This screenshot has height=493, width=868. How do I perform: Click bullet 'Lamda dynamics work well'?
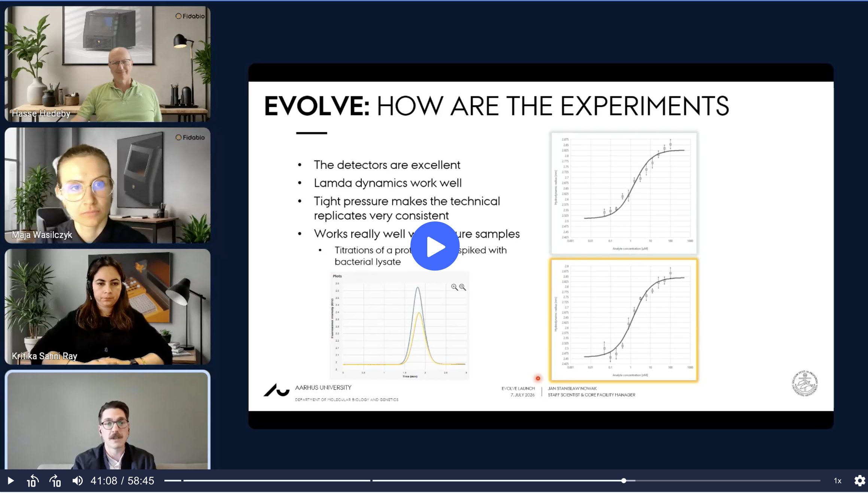(388, 183)
